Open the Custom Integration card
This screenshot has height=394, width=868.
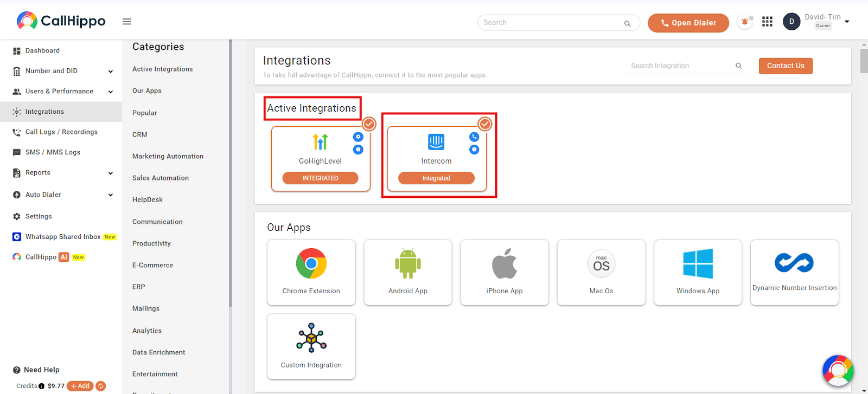click(x=311, y=347)
